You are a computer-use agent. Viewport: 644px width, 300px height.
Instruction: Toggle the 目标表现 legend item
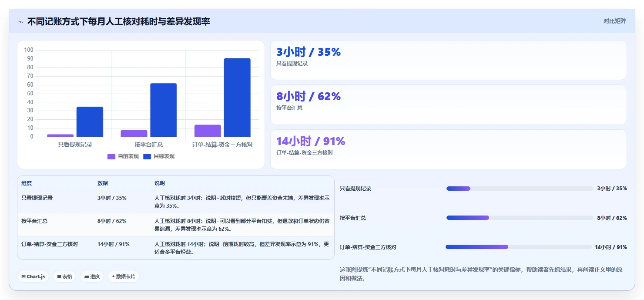[x=158, y=156]
